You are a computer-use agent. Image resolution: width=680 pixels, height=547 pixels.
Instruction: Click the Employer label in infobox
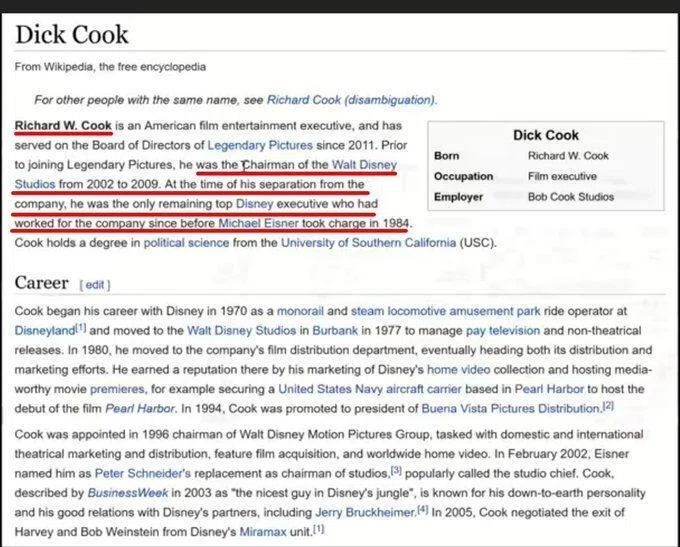tap(458, 197)
